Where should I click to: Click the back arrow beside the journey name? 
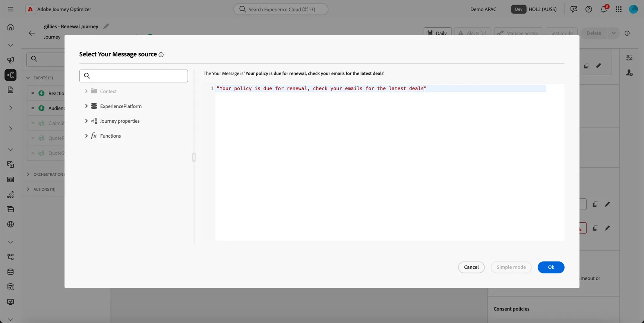pos(32,33)
